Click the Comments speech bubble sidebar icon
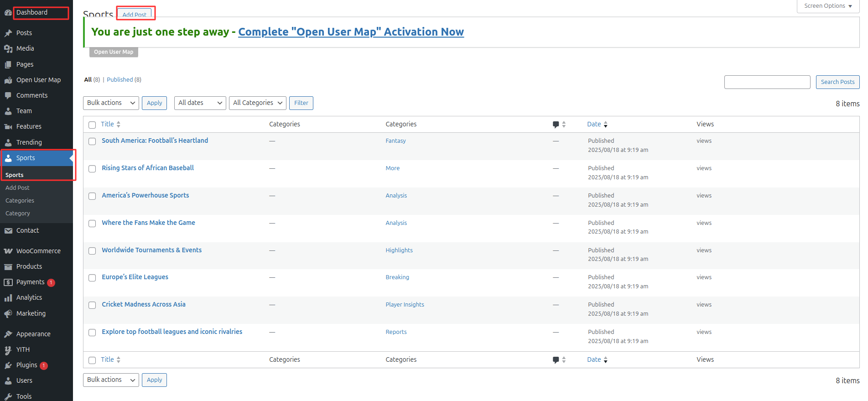 coord(8,95)
